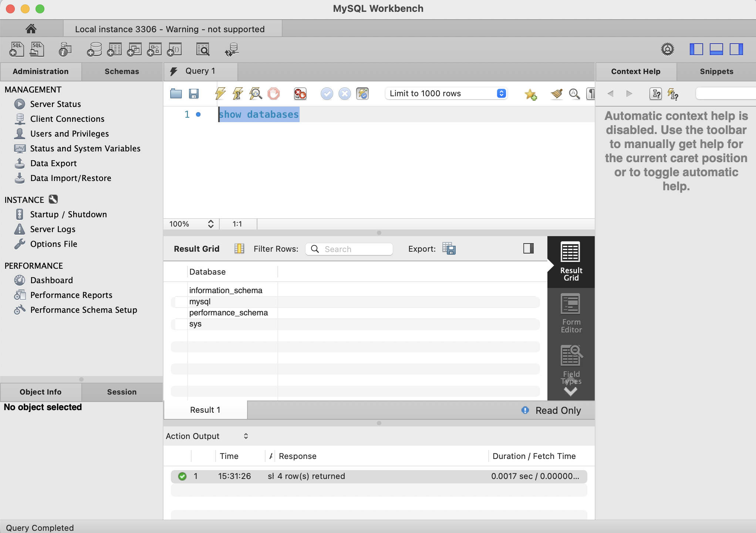Open Form Editor result view
756x533 pixels.
[x=571, y=314]
